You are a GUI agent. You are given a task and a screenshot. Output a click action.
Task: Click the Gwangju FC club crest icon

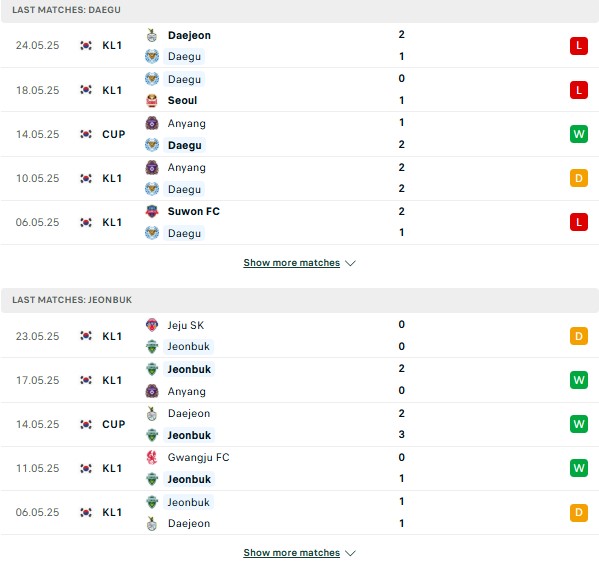click(152, 457)
